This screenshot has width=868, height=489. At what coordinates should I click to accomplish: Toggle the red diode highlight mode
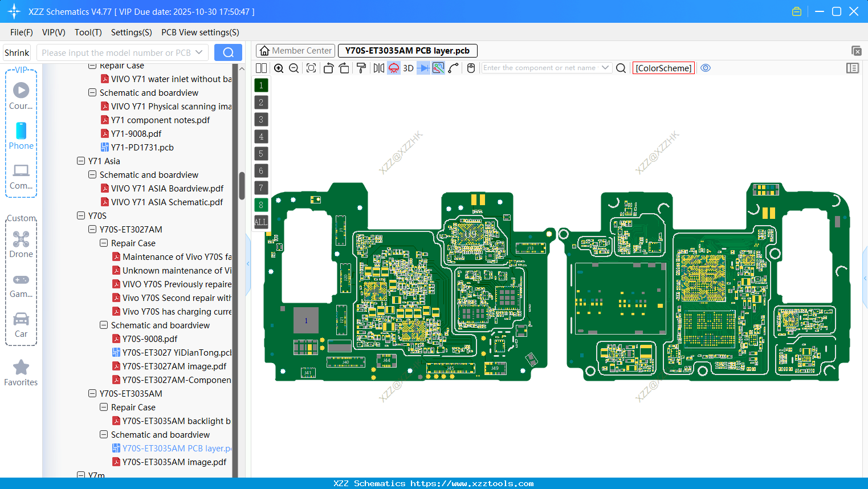point(394,68)
